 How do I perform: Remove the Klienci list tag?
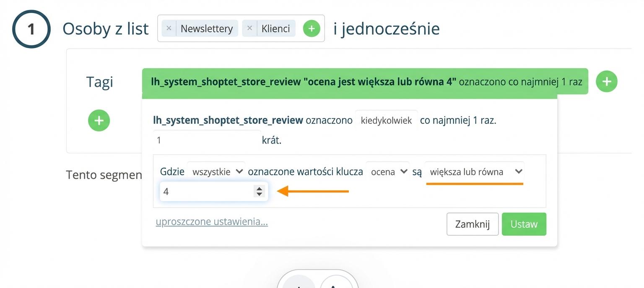[249, 28]
